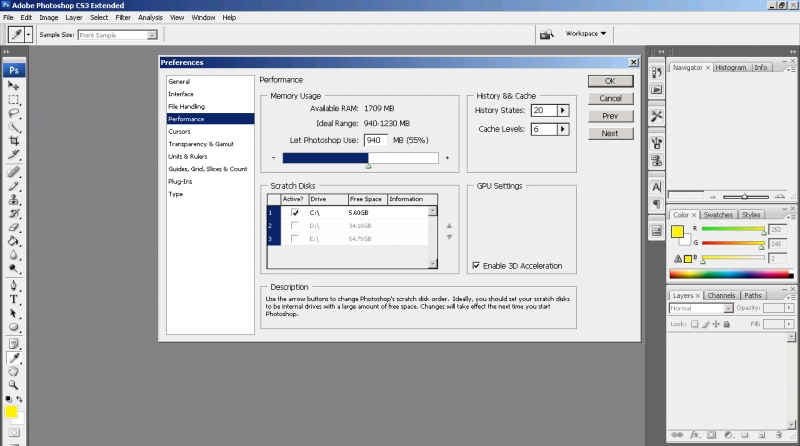
Task: Click the Go to Bridge icon
Action: [546, 34]
